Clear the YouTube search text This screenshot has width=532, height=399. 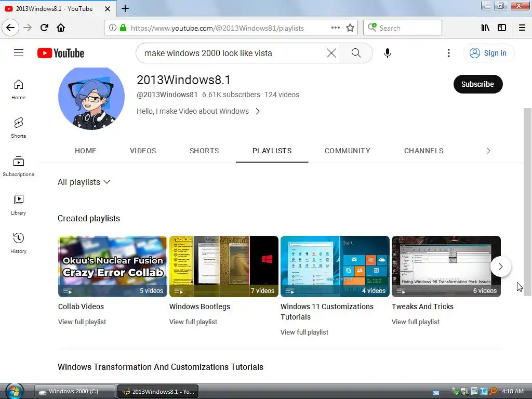[x=331, y=53]
